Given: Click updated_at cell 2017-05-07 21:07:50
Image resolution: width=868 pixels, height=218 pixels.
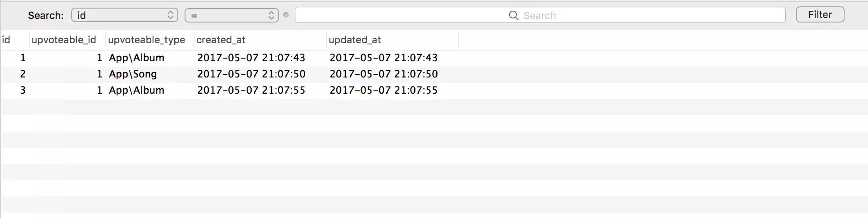Looking at the screenshot, I should click(384, 74).
